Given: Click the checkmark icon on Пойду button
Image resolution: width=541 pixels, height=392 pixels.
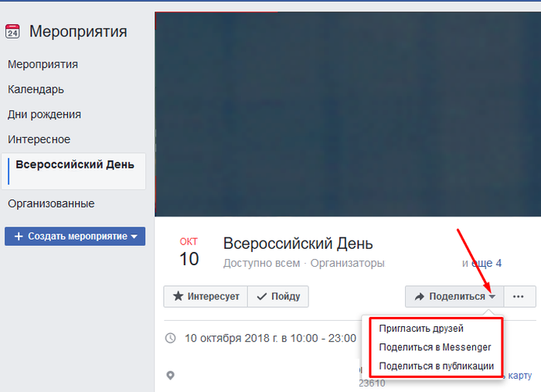Looking at the screenshot, I should (x=262, y=296).
